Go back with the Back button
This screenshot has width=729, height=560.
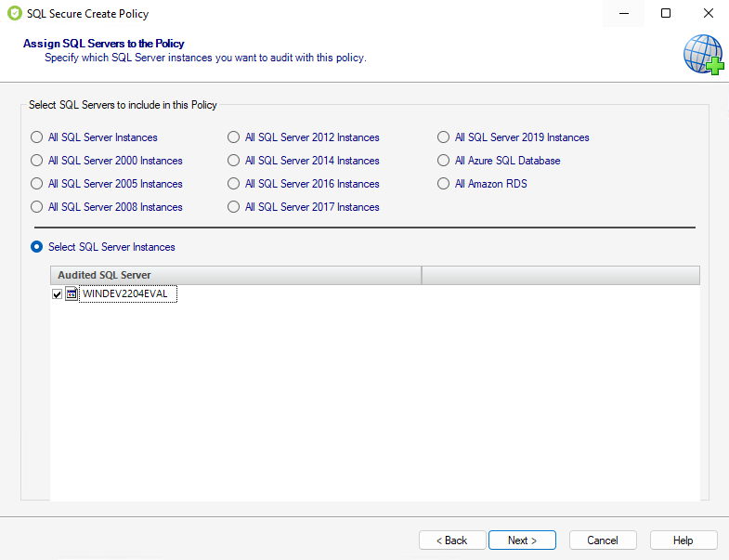tap(452, 540)
